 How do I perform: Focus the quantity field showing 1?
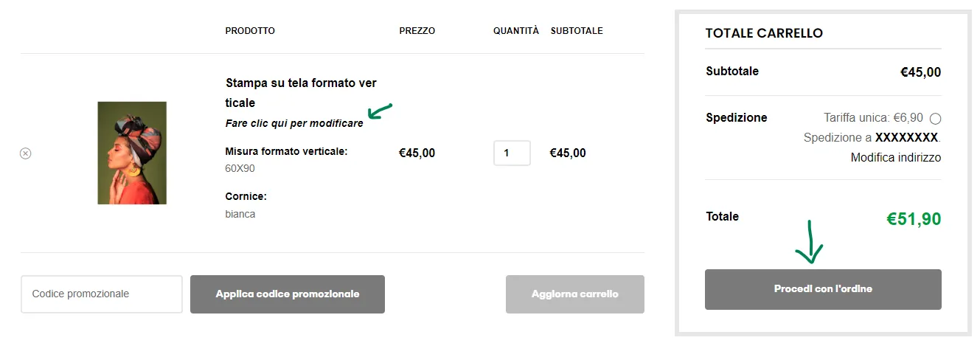coord(512,153)
